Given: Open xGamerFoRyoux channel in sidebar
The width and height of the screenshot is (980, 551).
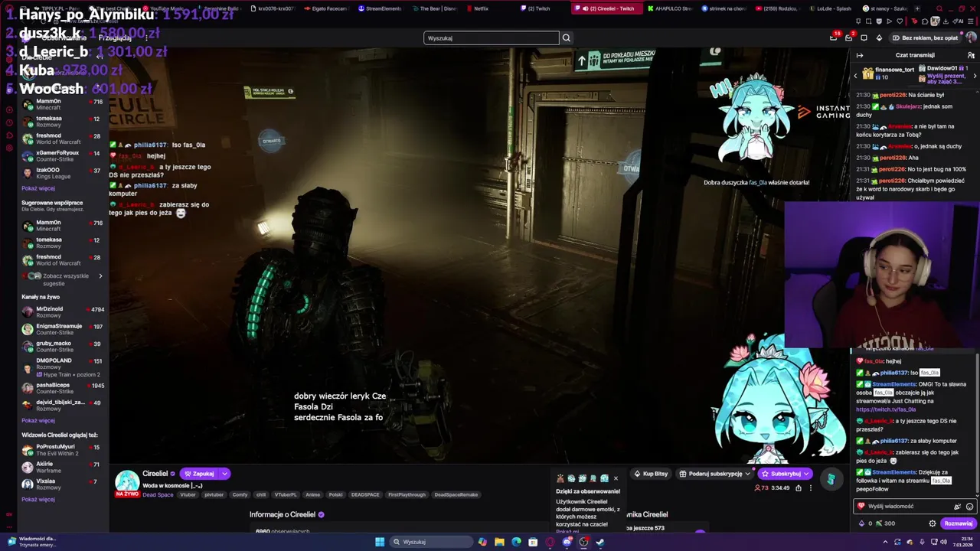Looking at the screenshot, I should [61, 155].
